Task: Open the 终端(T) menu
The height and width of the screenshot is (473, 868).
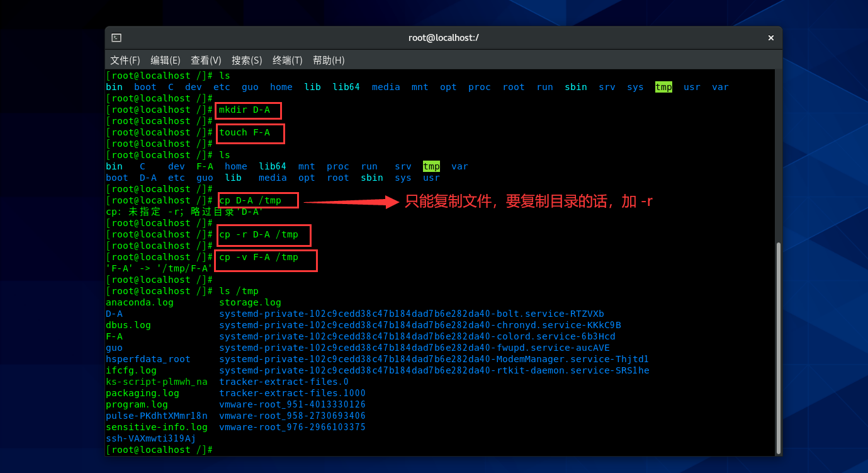Action: (x=287, y=60)
